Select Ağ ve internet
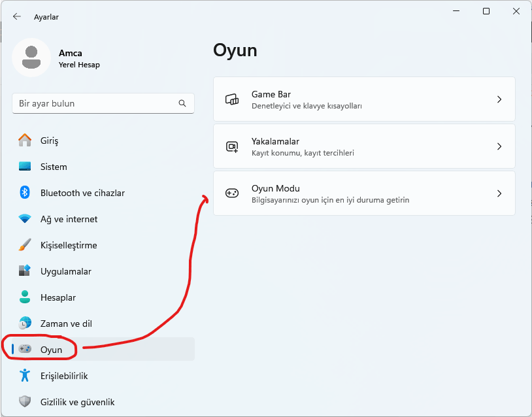The height and width of the screenshot is (417, 532). (103, 218)
